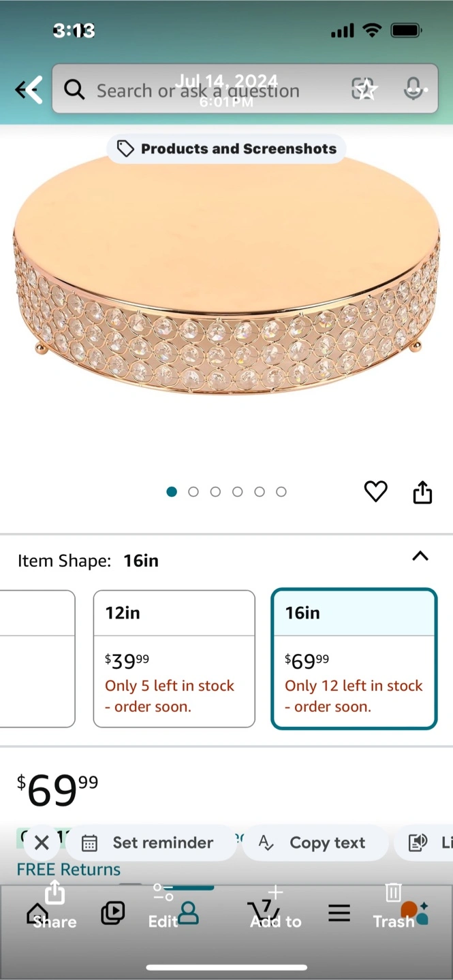Dismiss suggestion chips with the X button
The image size is (453, 980).
pyautogui.click(x=42, y=843)
